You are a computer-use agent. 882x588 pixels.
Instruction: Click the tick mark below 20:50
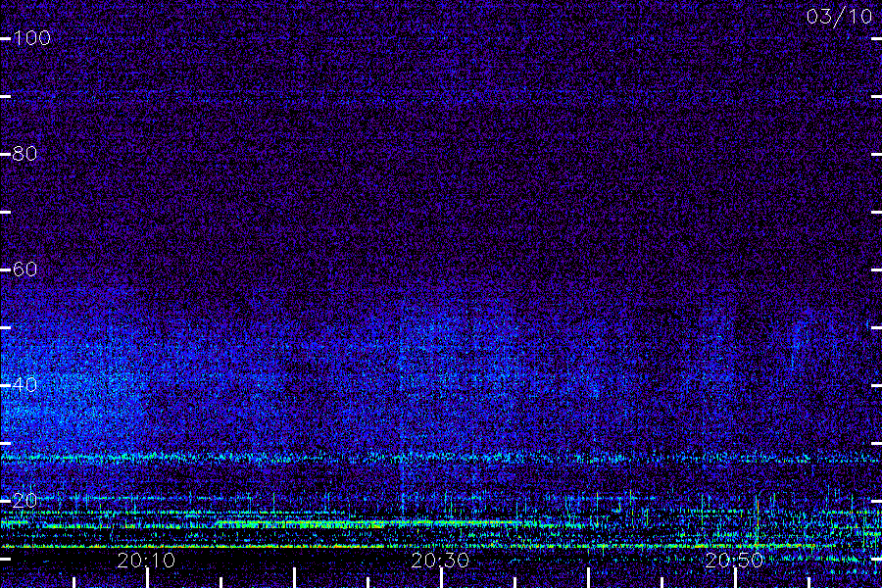click(735, 578)
